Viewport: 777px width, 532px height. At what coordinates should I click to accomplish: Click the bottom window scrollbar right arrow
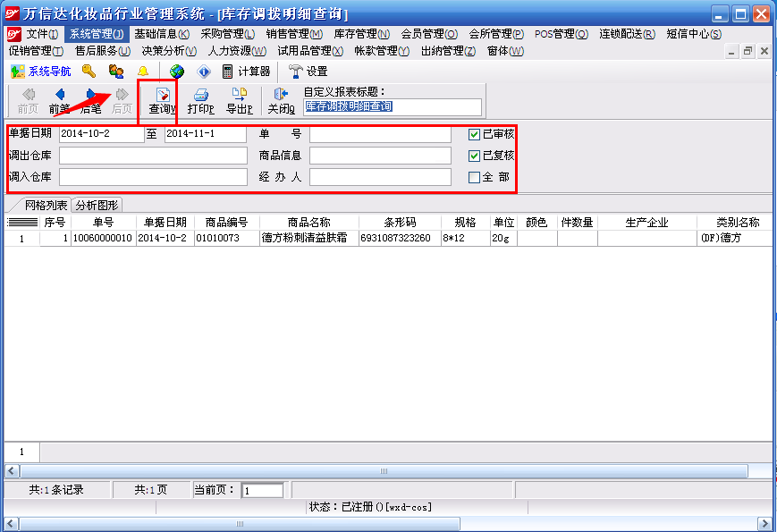tap(764, 524)
